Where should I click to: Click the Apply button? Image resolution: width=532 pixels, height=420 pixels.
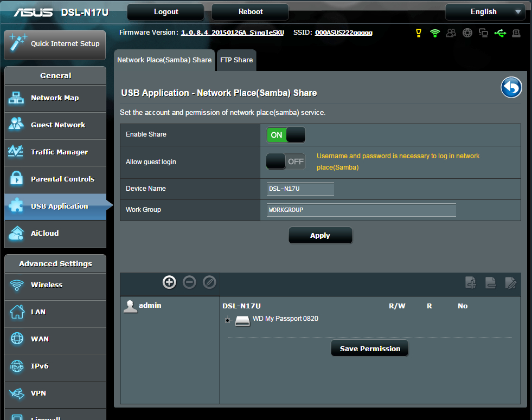(x=320, y=235)
